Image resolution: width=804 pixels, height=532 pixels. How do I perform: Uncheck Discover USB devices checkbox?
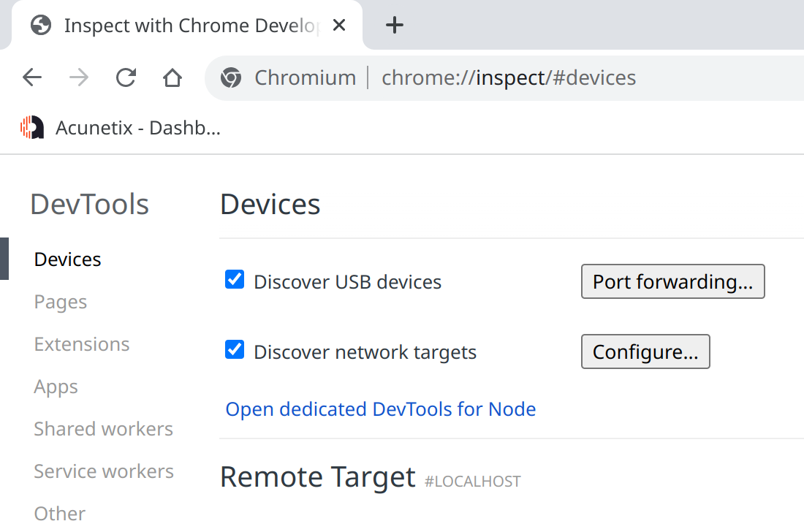click(235, 280)
